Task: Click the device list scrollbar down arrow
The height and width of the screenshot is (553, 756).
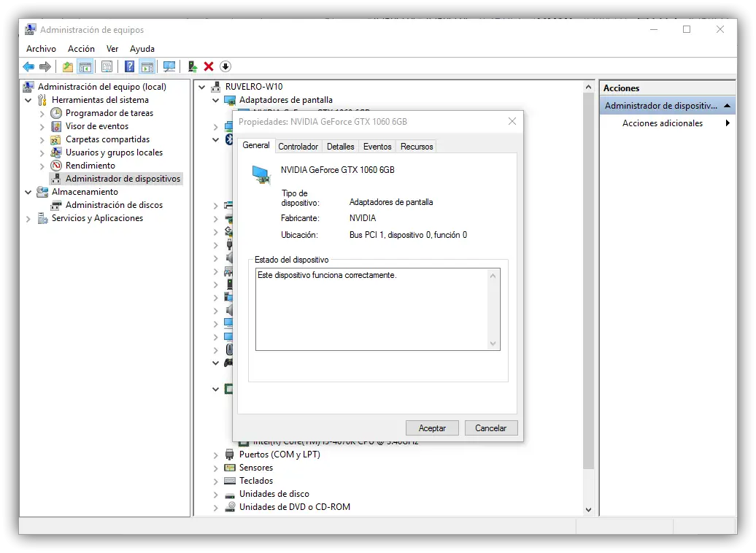Action: click(588, 510)
